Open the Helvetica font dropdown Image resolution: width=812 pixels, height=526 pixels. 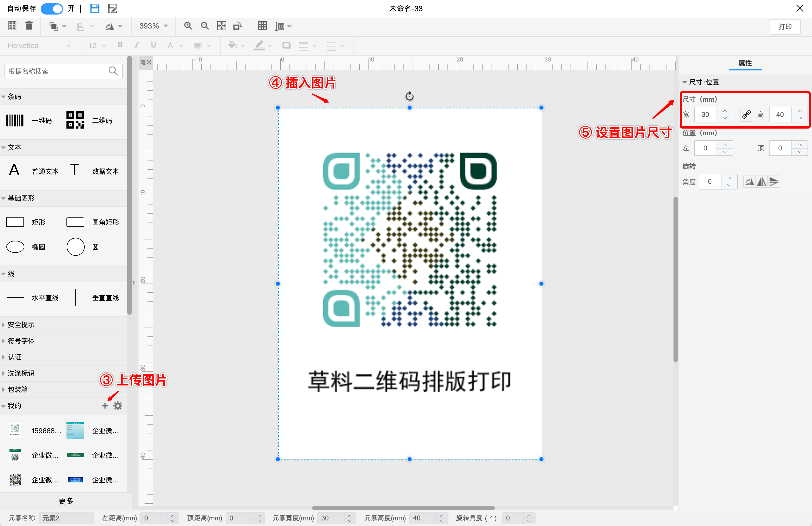(39, 46)
